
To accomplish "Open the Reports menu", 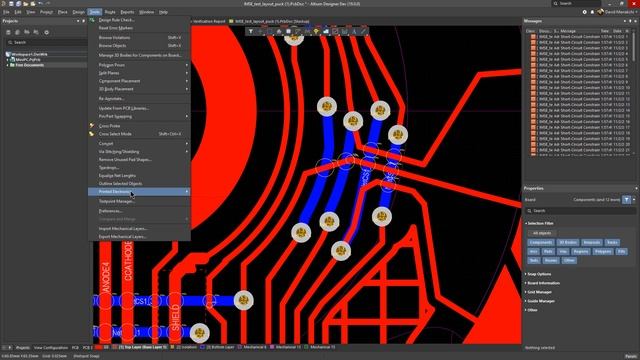I will click(x=127, y=12).
